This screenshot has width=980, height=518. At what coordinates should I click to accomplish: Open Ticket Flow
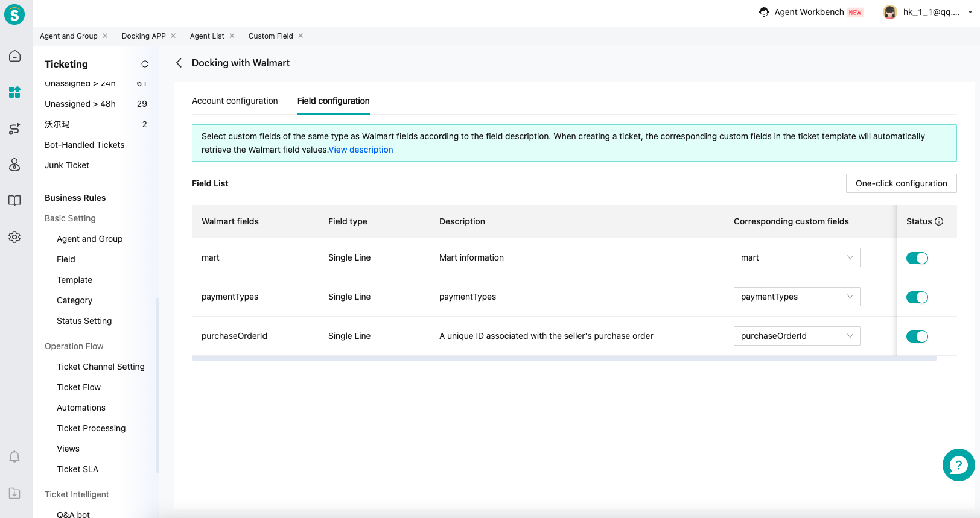click(x=79, y=387)
